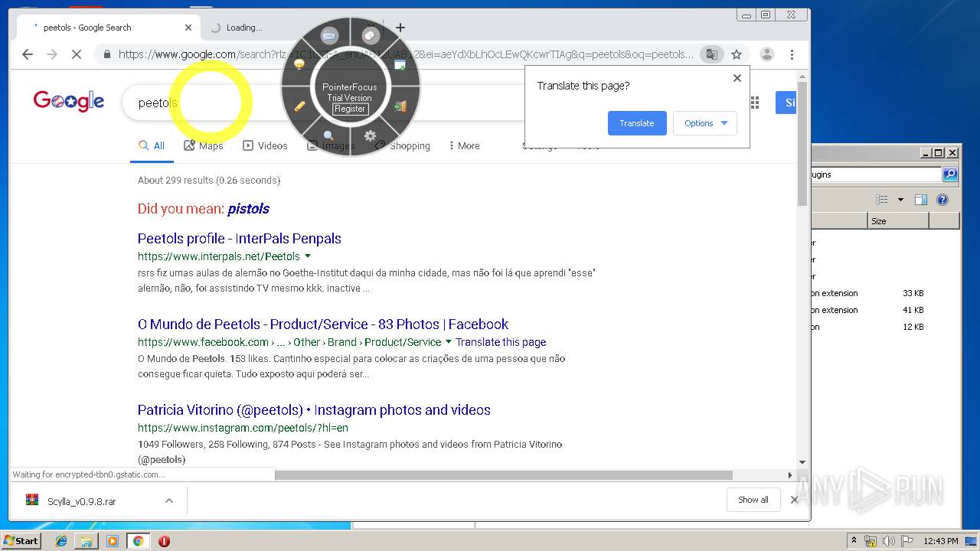This screenshot has width=980, height=551.
Task: Close the Translate this page popup
Action: [x=737, y=78]
